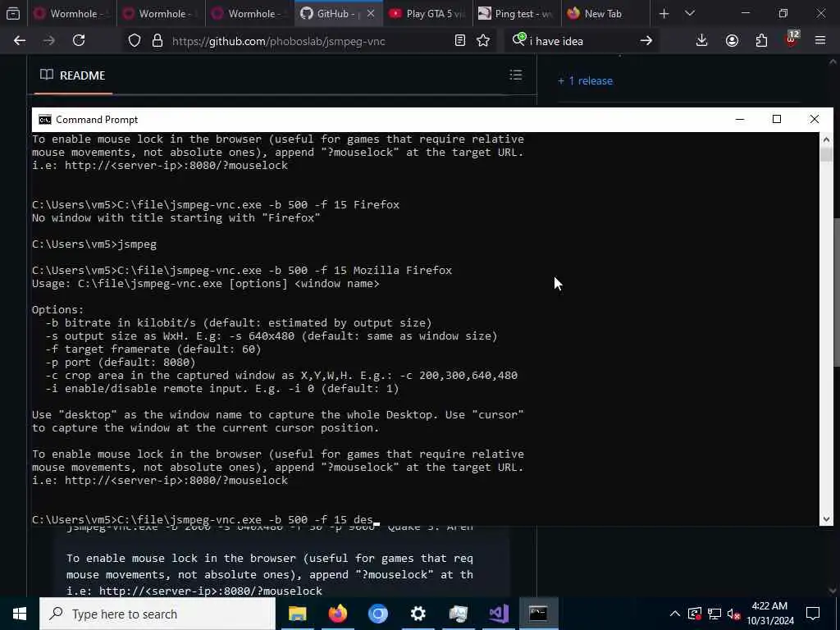This screenshot has height=630, width=840.
Task: Switch to the New Tab tab
Action: (605, 13)
